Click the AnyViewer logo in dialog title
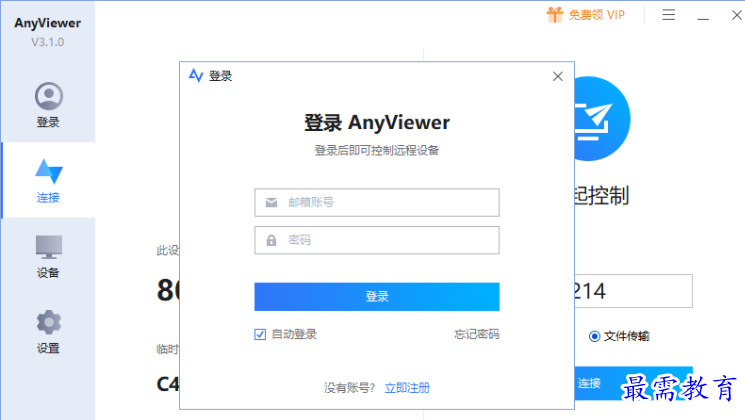 pos(196,76)
